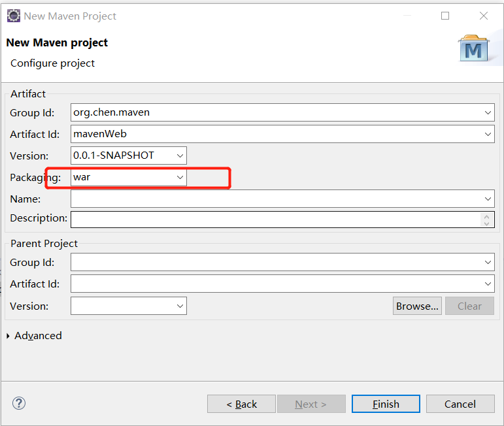This screenshot has width=504, height=426.
Task: Click the greyed-out Next > button
Action: (311, 404)
